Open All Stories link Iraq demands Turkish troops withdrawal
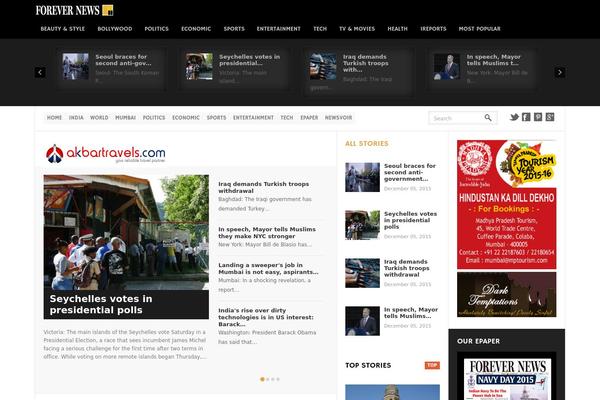 pos(406,268)
